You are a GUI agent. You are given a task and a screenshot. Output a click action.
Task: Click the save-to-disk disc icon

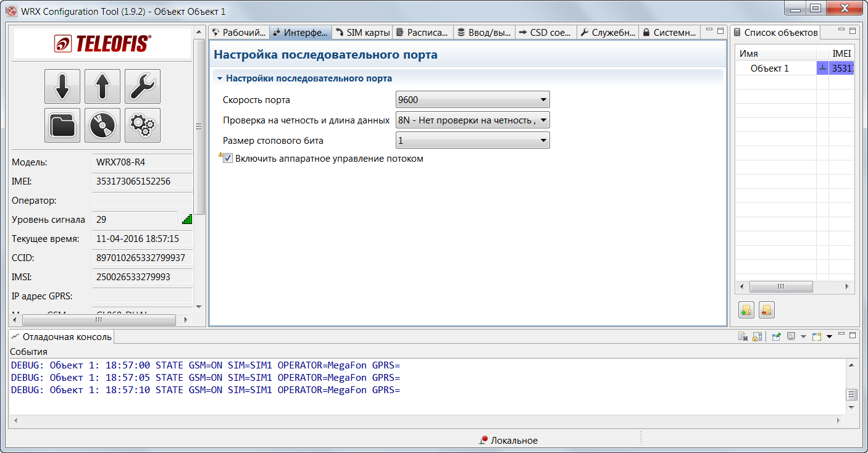coord(102,125)
